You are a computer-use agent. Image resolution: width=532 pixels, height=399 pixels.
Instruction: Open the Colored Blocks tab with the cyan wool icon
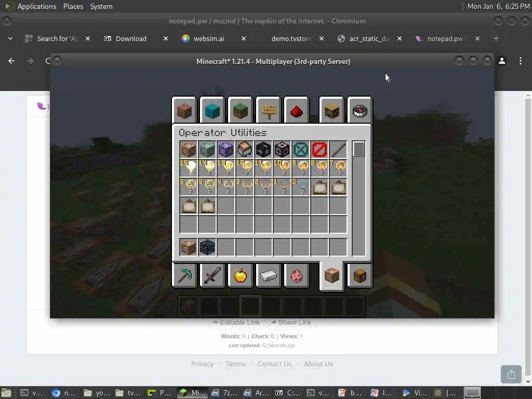pyautogui.click(x=212, y=110)
